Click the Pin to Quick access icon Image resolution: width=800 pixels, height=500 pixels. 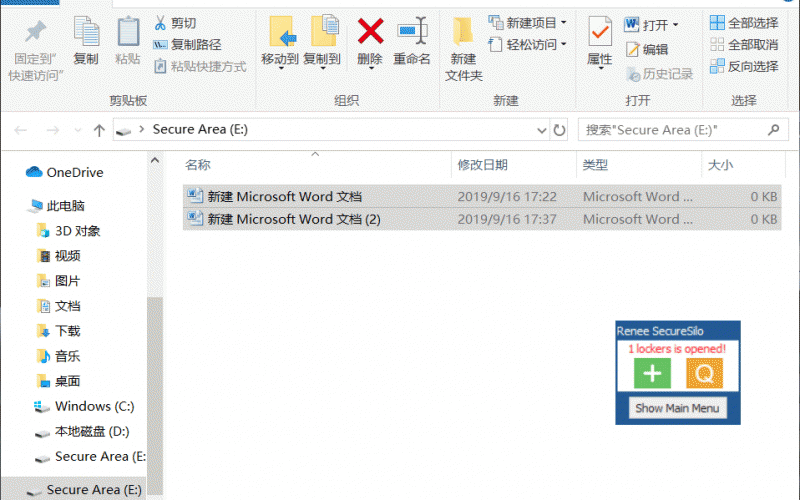click(35, 32)
